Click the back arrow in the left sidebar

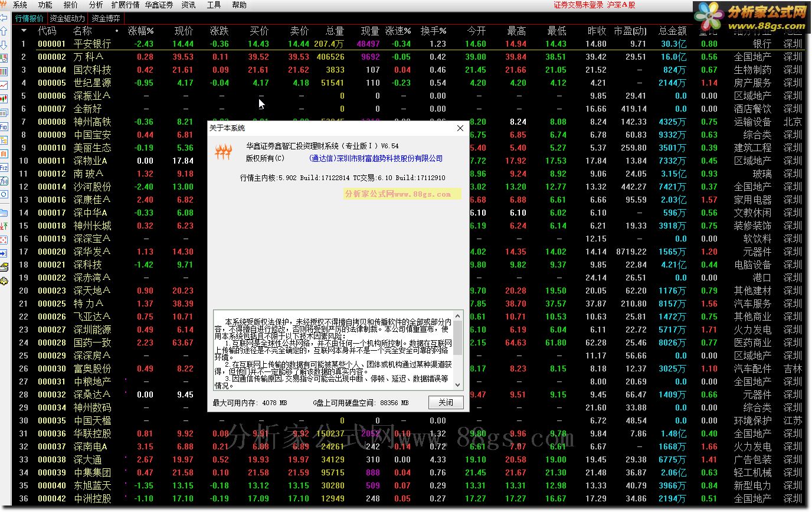coord(4,18)
